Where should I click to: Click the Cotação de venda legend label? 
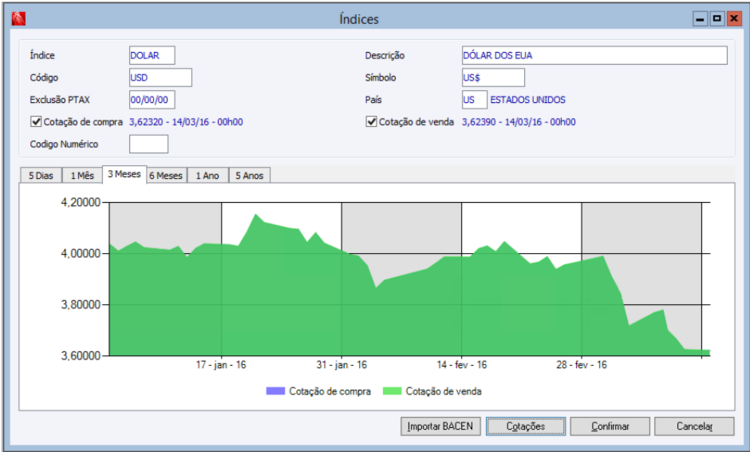[443, 391]
